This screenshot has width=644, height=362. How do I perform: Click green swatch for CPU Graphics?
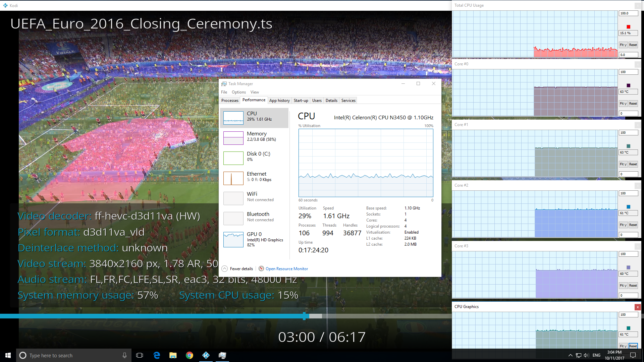[628, 328]
